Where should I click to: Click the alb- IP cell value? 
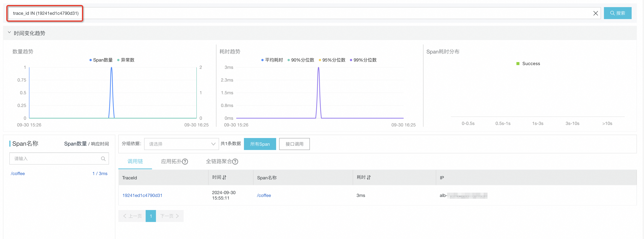tap(463, 195)
